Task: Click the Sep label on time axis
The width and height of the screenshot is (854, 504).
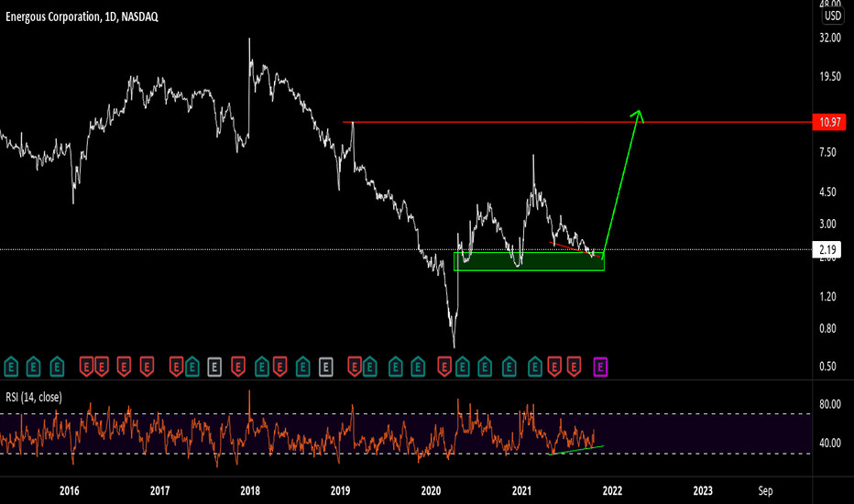Action: (764, 490)
